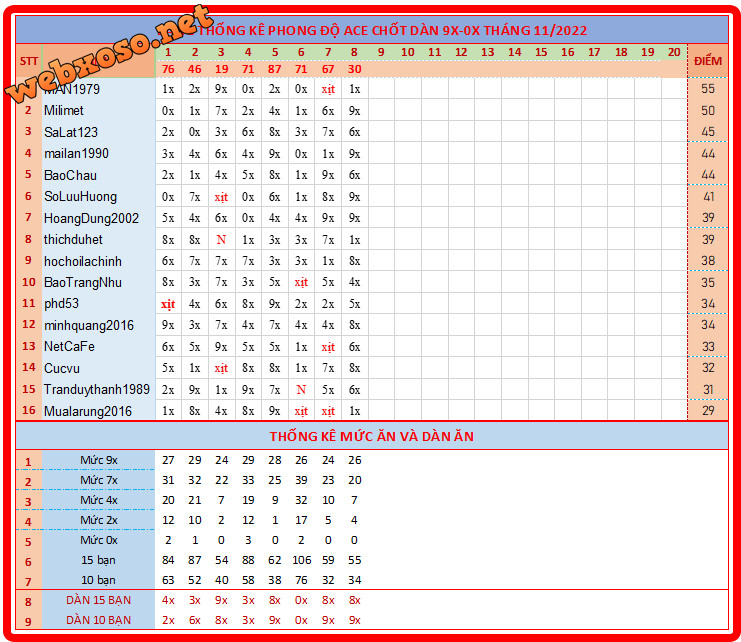The width and height of the screenshot is (741, 642).
Task: Click the red N in Tranduythanh1989 row
Action: pyautogui.click(x=301, y=390)
